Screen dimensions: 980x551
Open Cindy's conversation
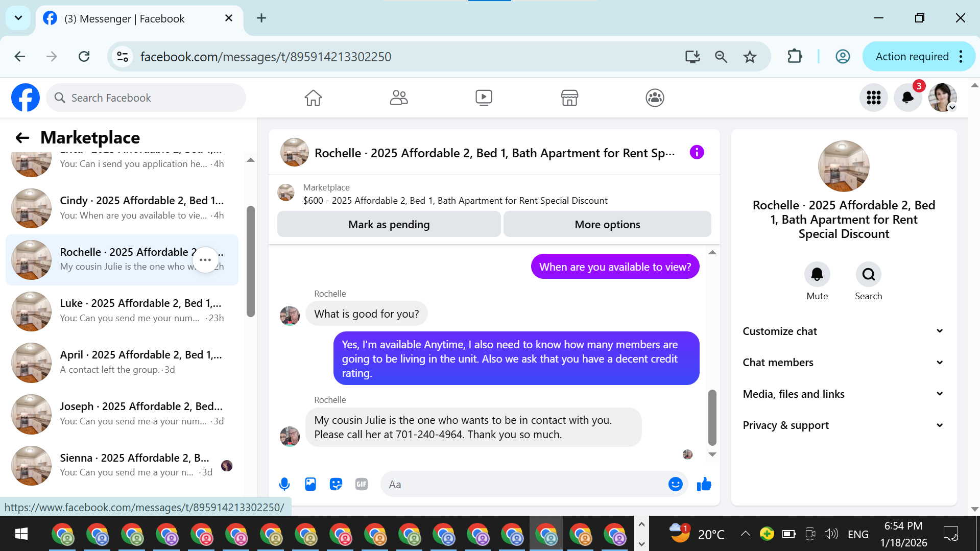(123, 208)
